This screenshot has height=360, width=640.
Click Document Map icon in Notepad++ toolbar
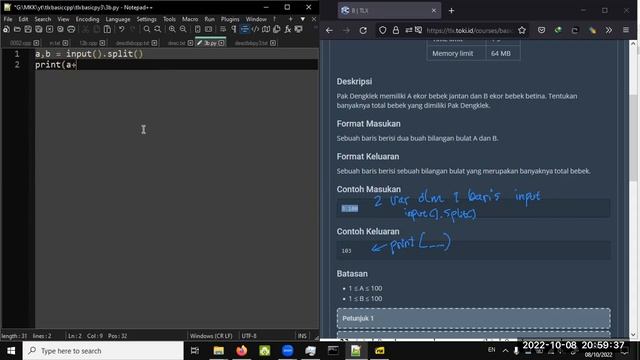pyautogui.click(x=266, y=29)
